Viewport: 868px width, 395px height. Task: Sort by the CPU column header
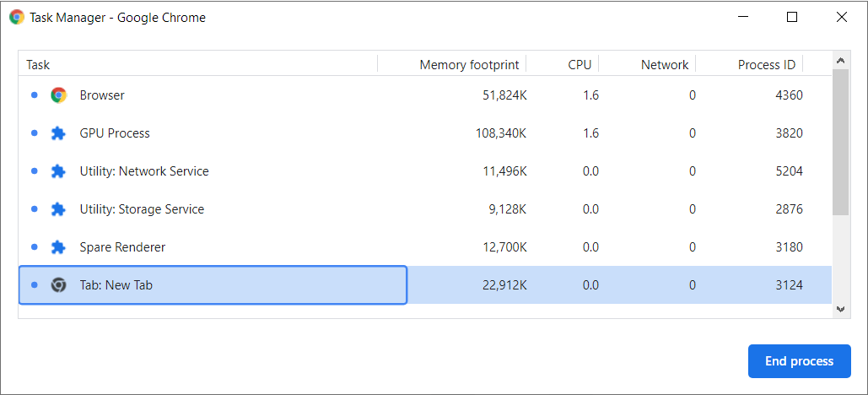[580, 65]
